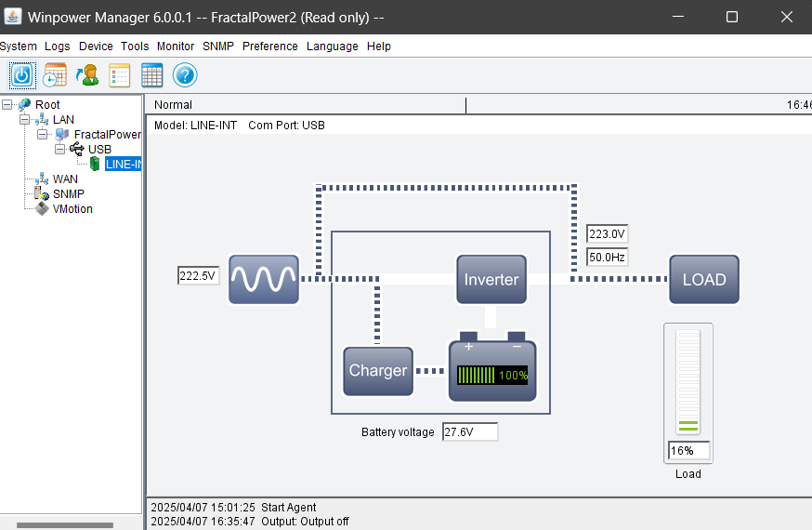
Task: Click the blue help question mark icon
Action: click(x=185, y=75)
